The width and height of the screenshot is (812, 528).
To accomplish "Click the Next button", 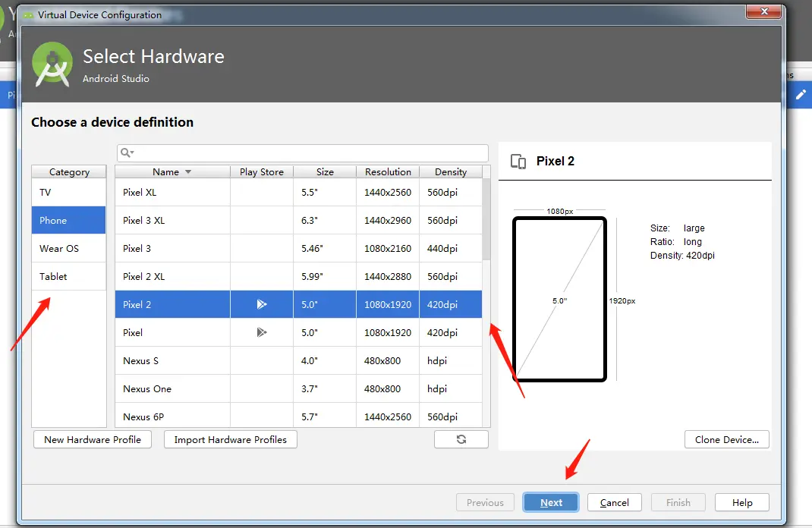I will (x=551, y=503).
